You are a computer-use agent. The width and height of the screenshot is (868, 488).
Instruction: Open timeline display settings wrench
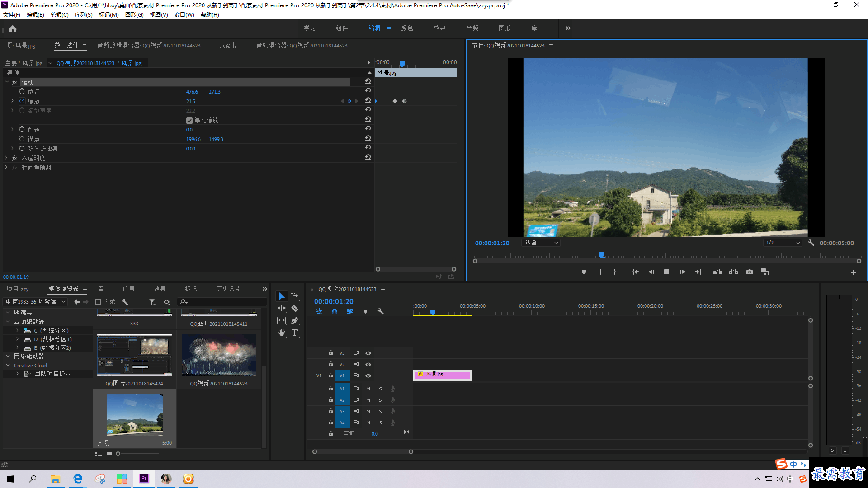click(381, 311)
